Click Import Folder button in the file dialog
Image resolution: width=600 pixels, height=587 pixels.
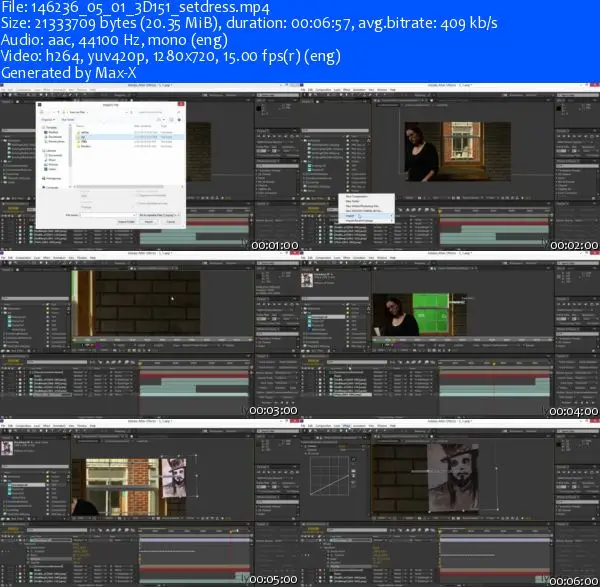(126, 222)
